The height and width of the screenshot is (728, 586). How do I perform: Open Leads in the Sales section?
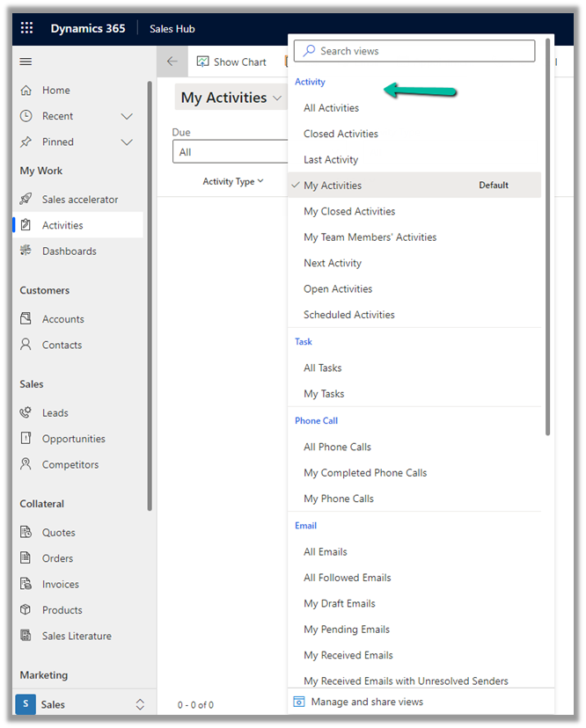(x=55, y=413)
